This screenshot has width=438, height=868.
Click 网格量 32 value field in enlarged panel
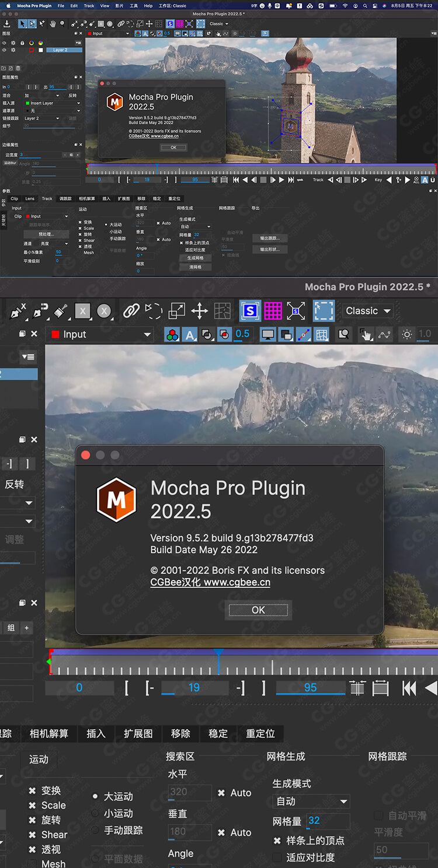[x=328, y=821]
